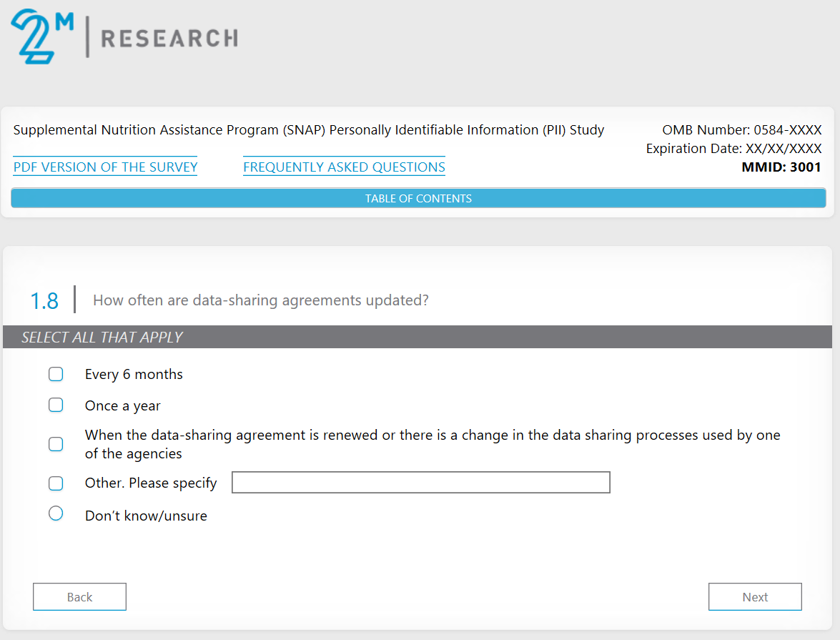Click the OMB Number text
The width and height of the screenshot is (840, 640).
(x=741, y=130)
